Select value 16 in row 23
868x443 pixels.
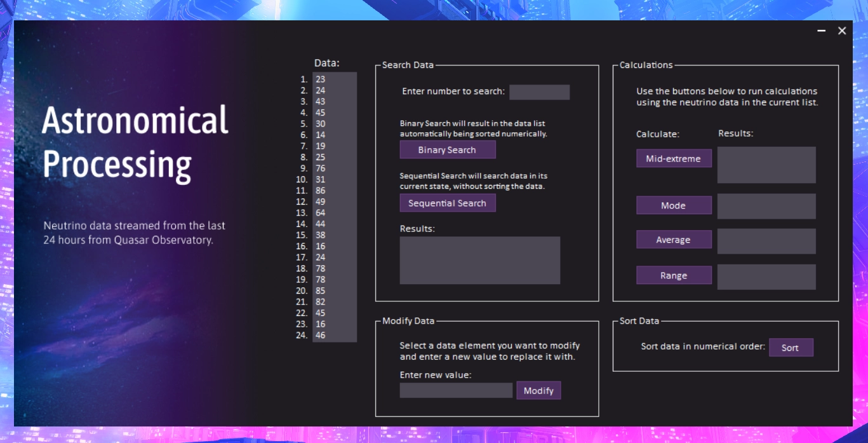[x=335, y=324]
